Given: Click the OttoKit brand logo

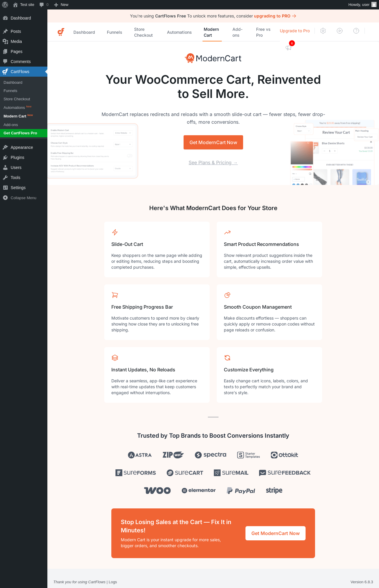Looking at the screenshot, I should [285, 455].
